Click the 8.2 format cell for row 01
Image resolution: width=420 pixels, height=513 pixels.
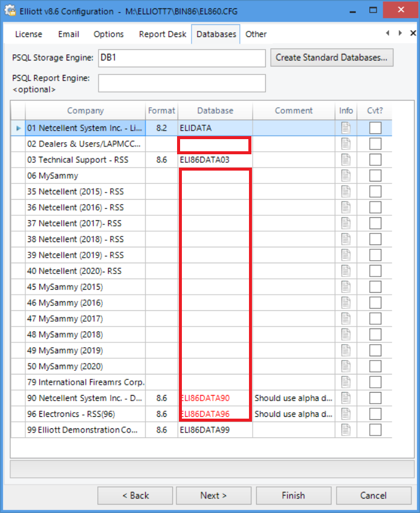click(x=161, y=128)
